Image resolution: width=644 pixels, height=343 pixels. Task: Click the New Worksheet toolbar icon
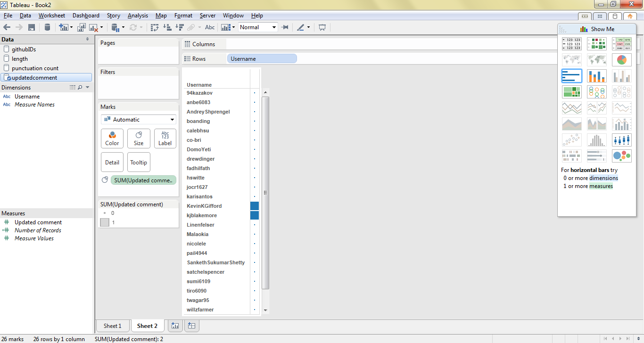click(x=63, y=27)
